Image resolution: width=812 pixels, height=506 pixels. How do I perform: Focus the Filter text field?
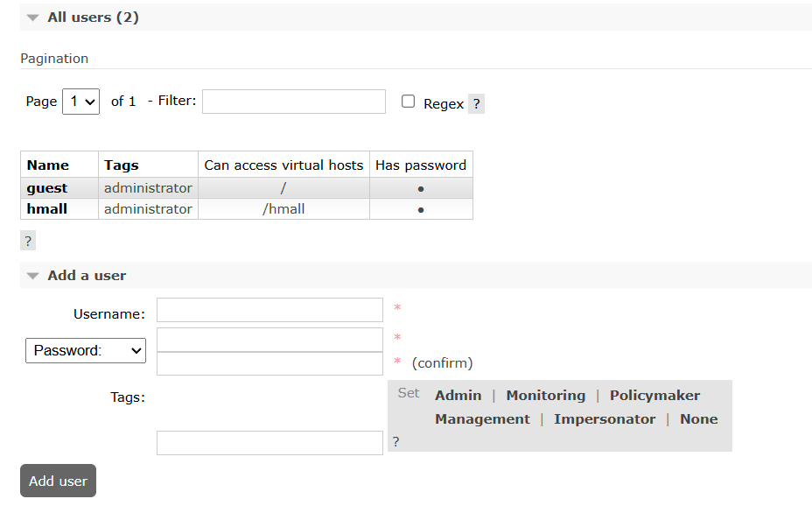pyautogui.click(x=294, y=102)
